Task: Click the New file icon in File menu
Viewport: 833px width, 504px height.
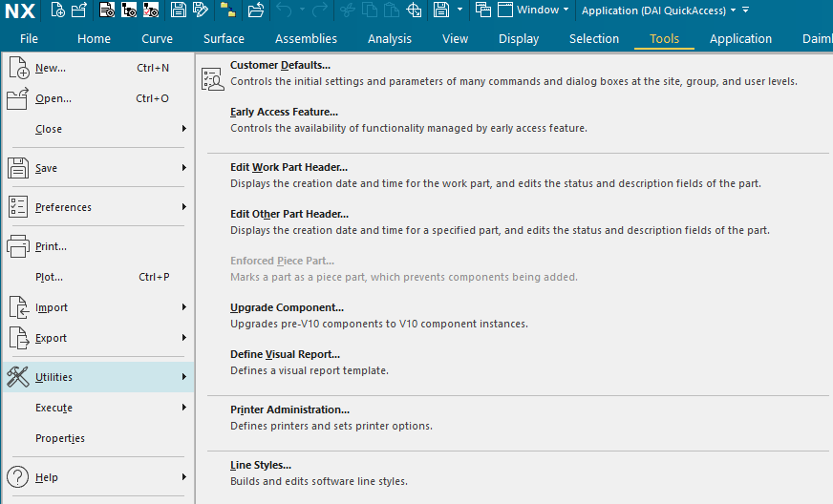Action: [x=18, y=69]
